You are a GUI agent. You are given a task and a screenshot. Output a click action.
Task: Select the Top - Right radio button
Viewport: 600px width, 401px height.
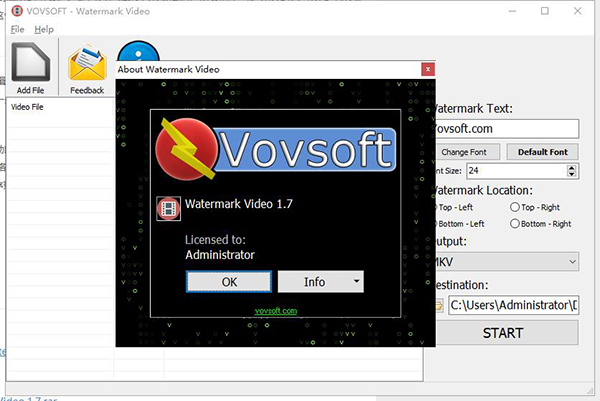click(515, 207)
